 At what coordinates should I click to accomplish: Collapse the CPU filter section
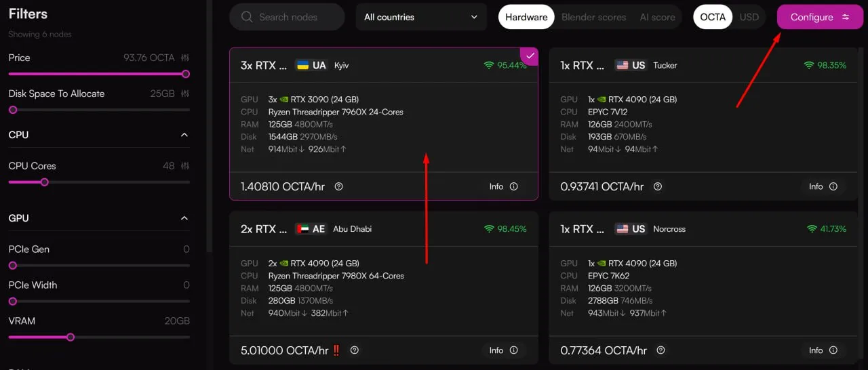[x=184, y=135]
